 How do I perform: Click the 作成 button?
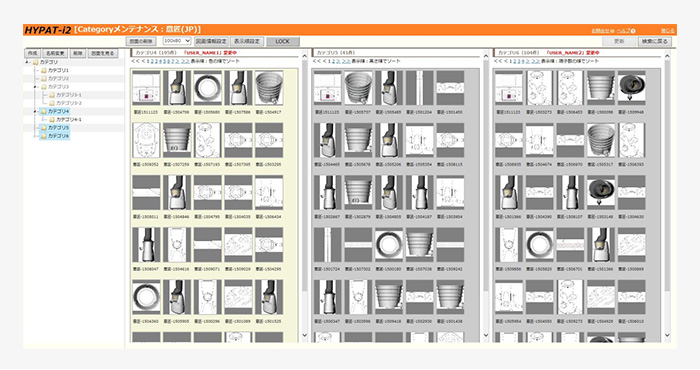pos(32,53)
